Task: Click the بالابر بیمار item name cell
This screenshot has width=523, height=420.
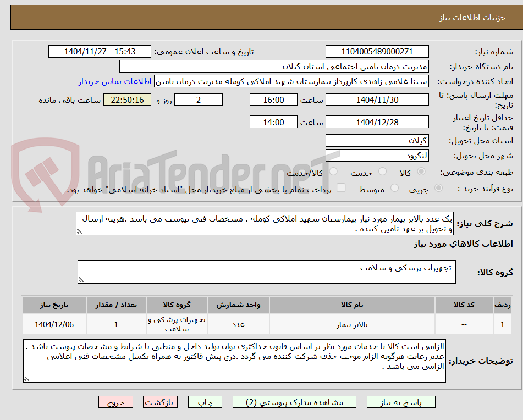Action: tap(352, 324)
